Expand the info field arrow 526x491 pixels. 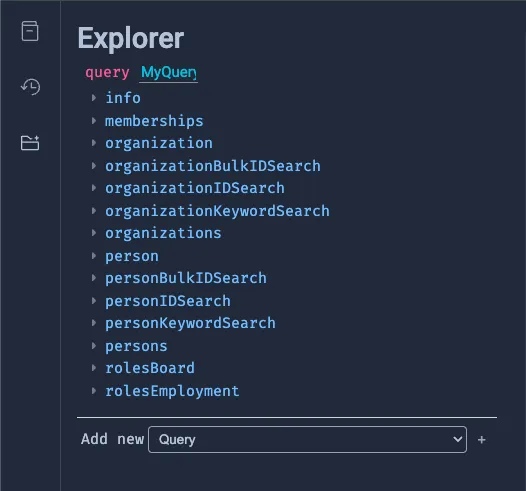click(x=94, y=98)
